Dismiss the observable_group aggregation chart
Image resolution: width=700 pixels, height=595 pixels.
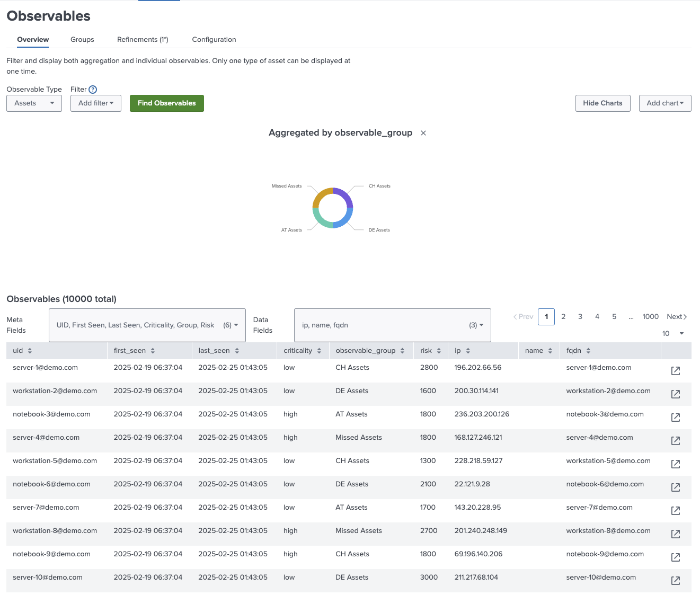[x=423, y=133]
